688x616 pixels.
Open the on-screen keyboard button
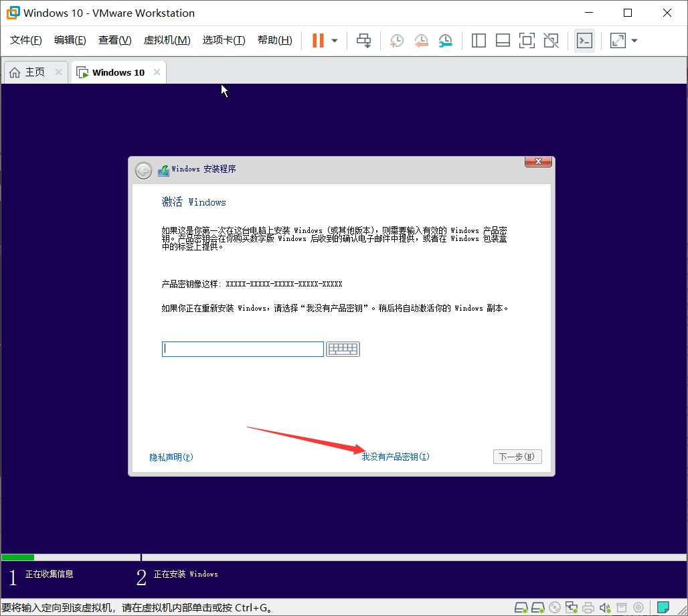pos(343,349)
